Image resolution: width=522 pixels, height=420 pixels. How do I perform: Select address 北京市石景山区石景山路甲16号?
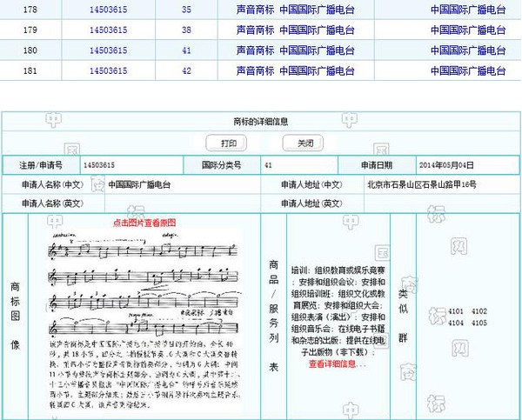pos(422,184)
